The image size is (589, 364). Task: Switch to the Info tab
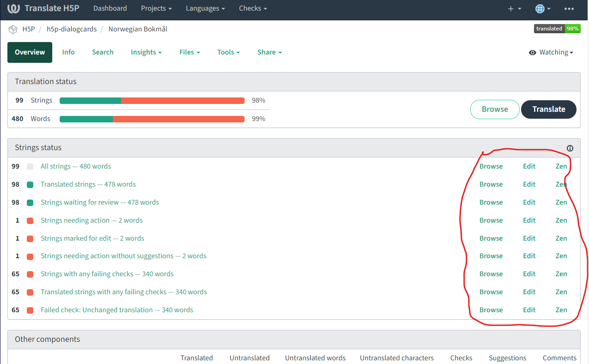(68, 52)
